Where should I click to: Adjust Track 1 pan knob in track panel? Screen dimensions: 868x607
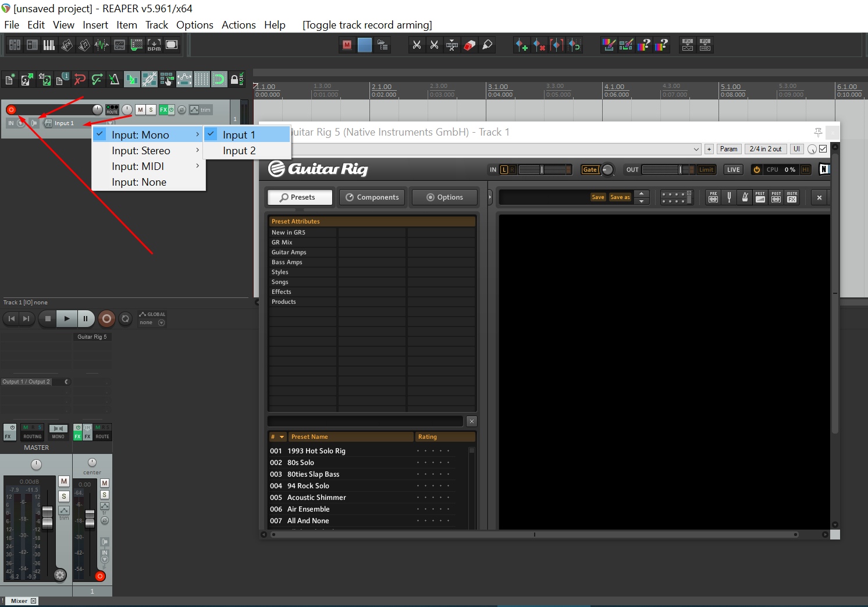coord(127,109)
